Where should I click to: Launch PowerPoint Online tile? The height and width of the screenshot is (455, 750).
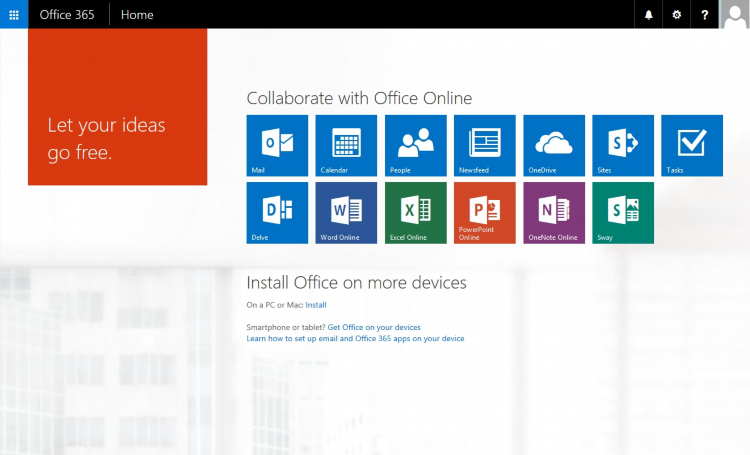click(485, 213)
